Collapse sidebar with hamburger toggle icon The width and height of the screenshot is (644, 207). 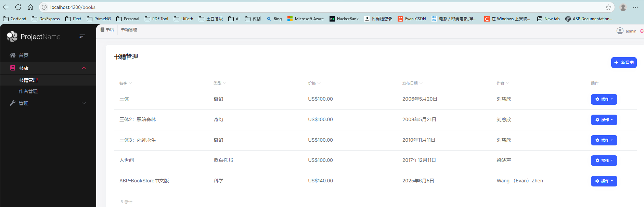coord(82,36)
